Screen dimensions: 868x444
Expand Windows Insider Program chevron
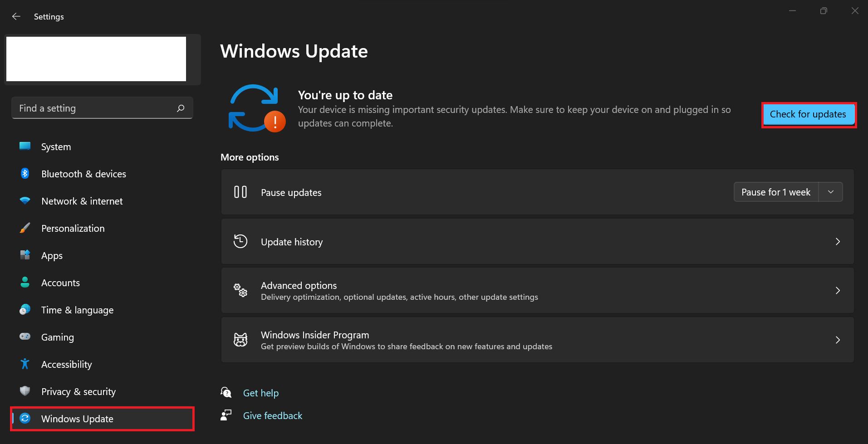pos(838,340)
